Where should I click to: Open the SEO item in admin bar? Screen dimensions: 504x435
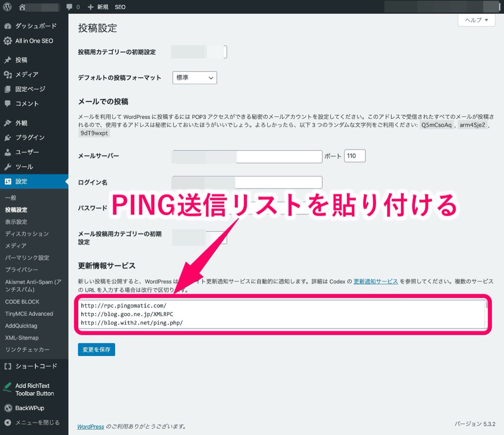pyautogui.click(x=120, y=7)
